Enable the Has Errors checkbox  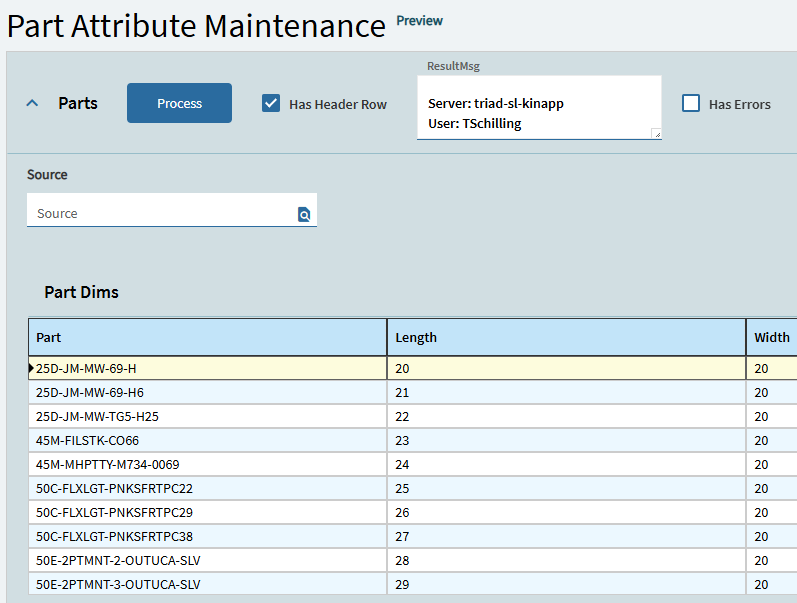click(x=691, y=103)
